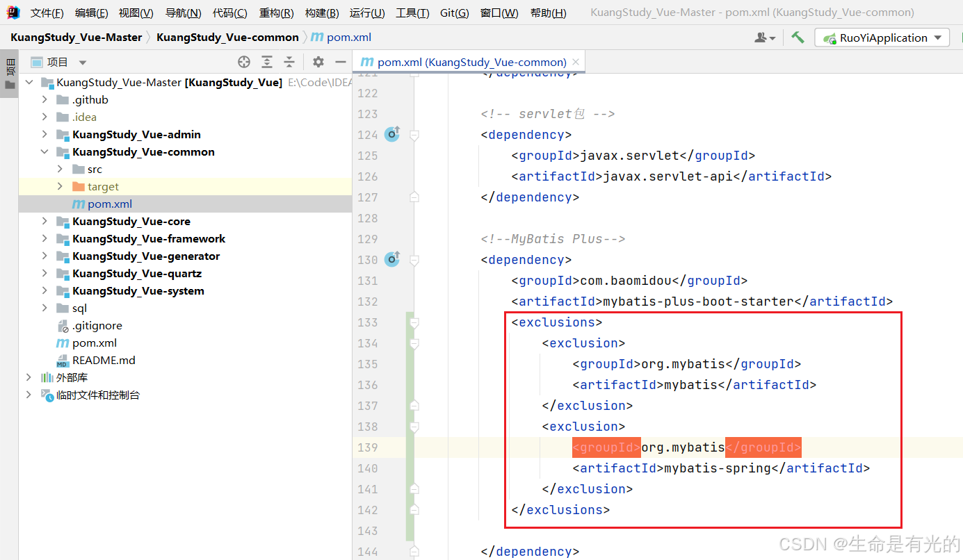963x560 pixels.
Task: Toggle the fold marker on line 127
Action: tap(414, 197)
